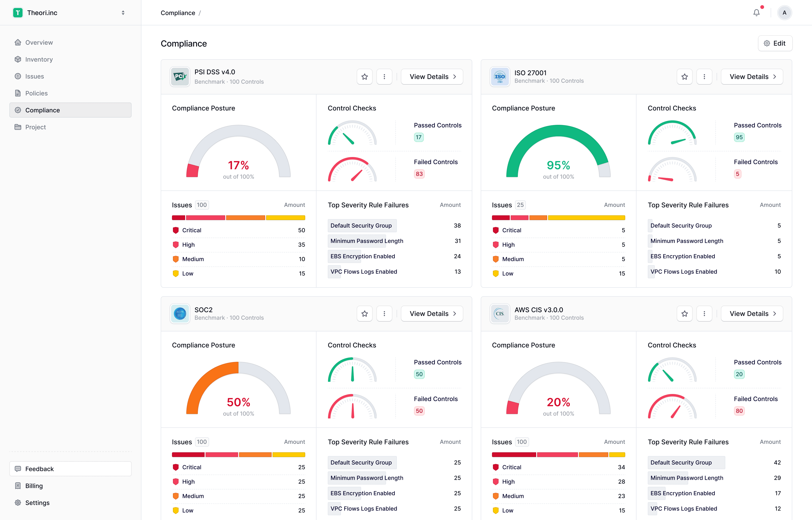
Task: Open more options for ISO 27001
Action: pos(704,77)
